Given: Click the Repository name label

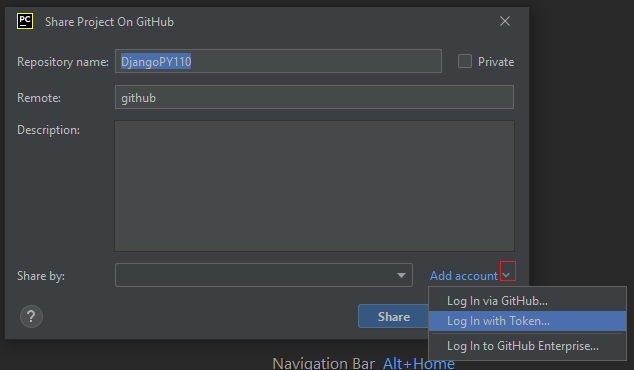Looking at the screenshot, I should pyautogui.click(x=63, y=62).
